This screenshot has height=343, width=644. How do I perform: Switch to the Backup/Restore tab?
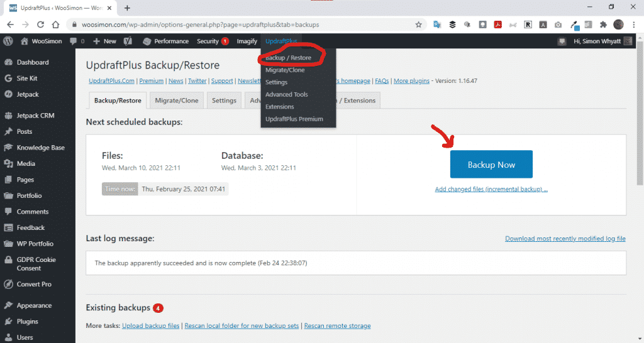tap(118, 101)
